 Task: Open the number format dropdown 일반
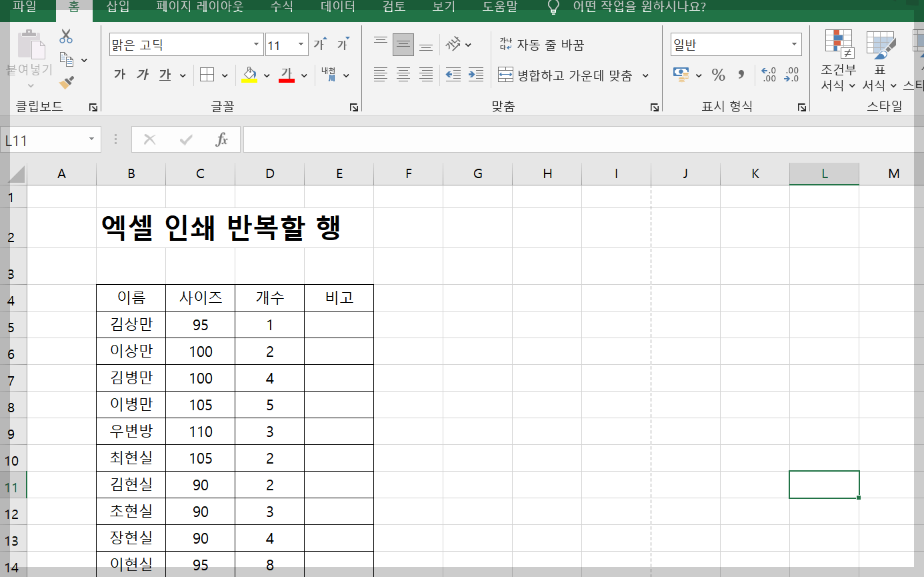(794, 45)
